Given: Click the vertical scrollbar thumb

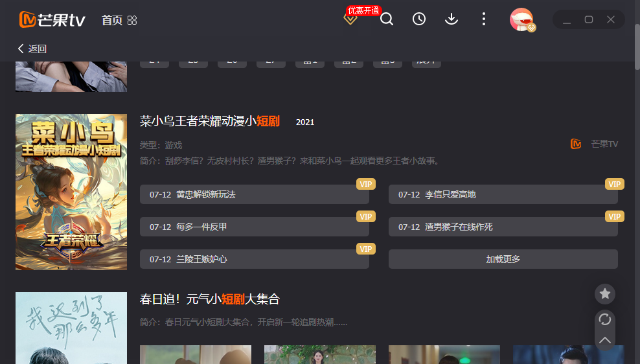Looking at the screenshot, I should click(637, 47).
